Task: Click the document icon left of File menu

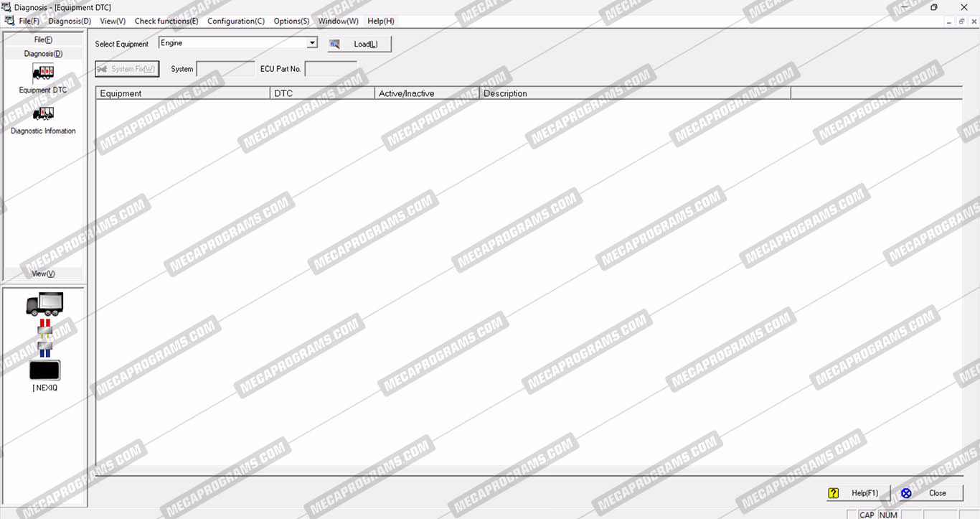Action: [9, 21]
